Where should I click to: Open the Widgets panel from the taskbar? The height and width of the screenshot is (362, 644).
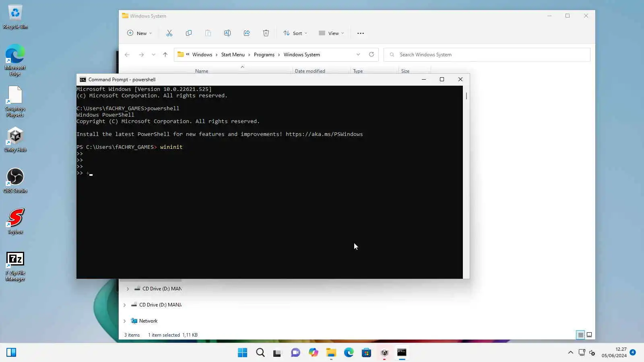click(11, 353)
